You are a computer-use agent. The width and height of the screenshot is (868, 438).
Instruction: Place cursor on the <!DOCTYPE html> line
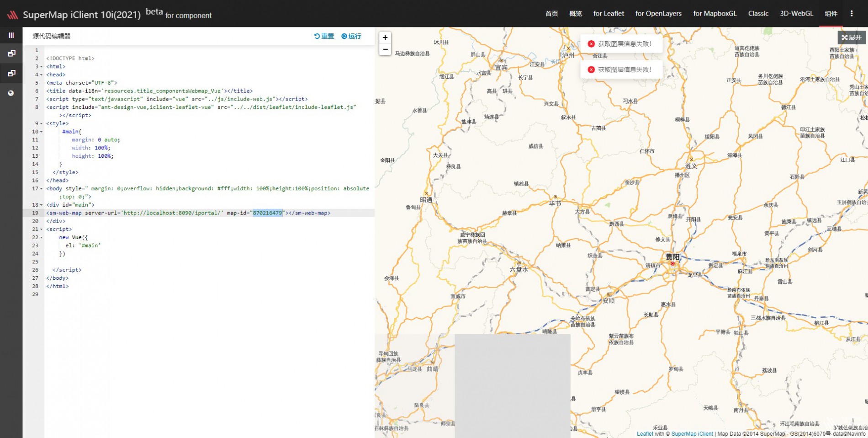(x=70, y=59)
